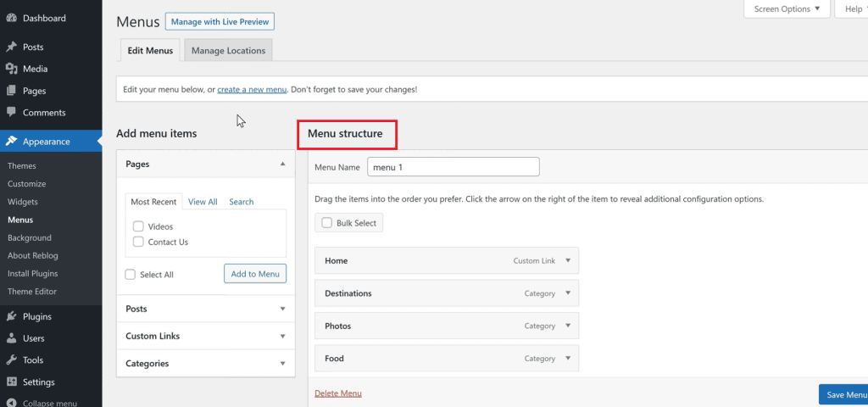Check the Contact Us page checkbox
The height and width of the screenshot is (407, 868).
click(x=138, y=242)
